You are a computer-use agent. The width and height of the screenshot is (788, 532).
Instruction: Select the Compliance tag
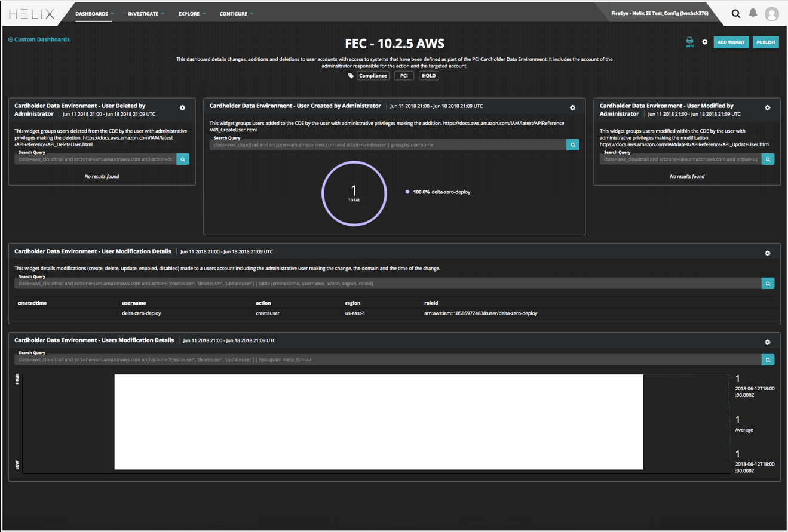pos(373,76)
